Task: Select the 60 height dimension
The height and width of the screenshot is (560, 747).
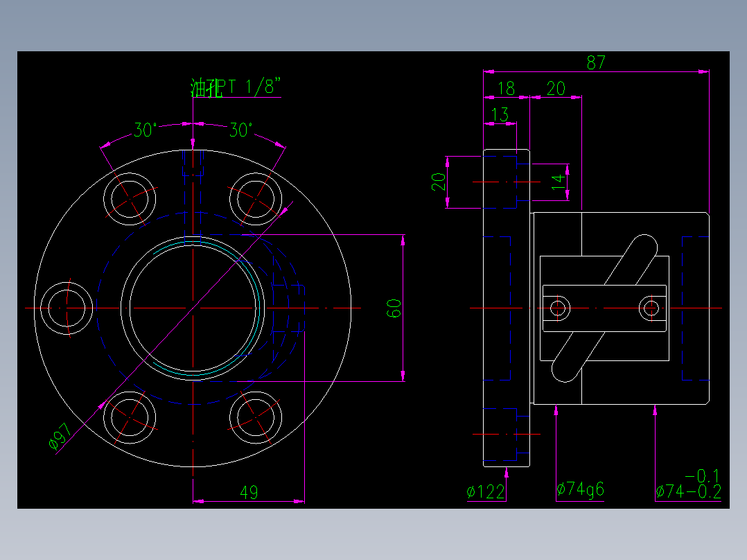Action: pyautogui.click(x=394, y=308)
